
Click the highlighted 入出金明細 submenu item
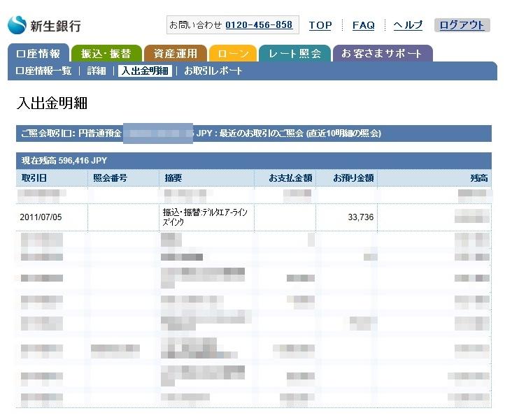pyautogui.click(x=145, y=71)
